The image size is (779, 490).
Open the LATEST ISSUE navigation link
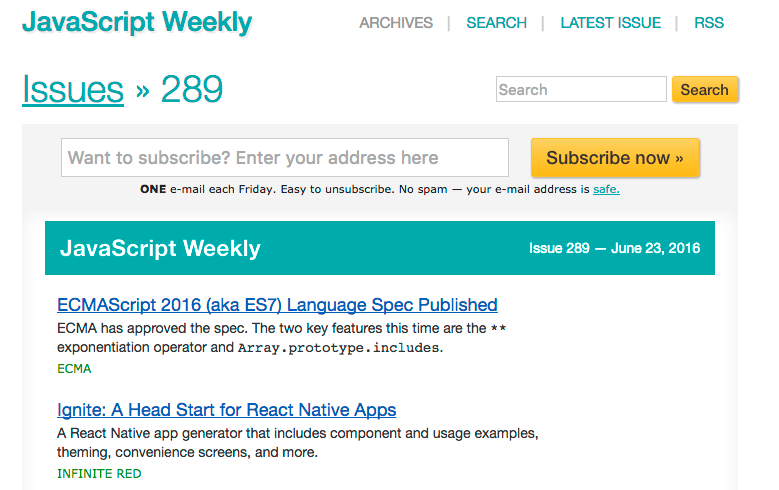[x=611, y=23]
